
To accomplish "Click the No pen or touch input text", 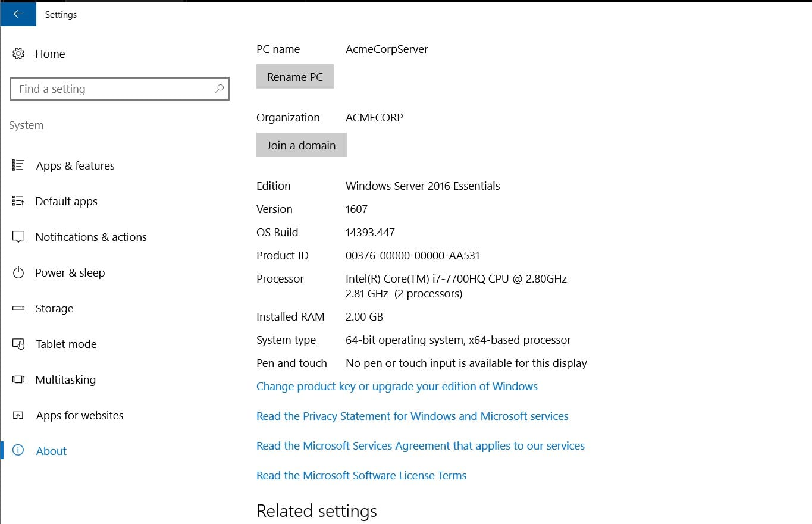I will point(466,363).
